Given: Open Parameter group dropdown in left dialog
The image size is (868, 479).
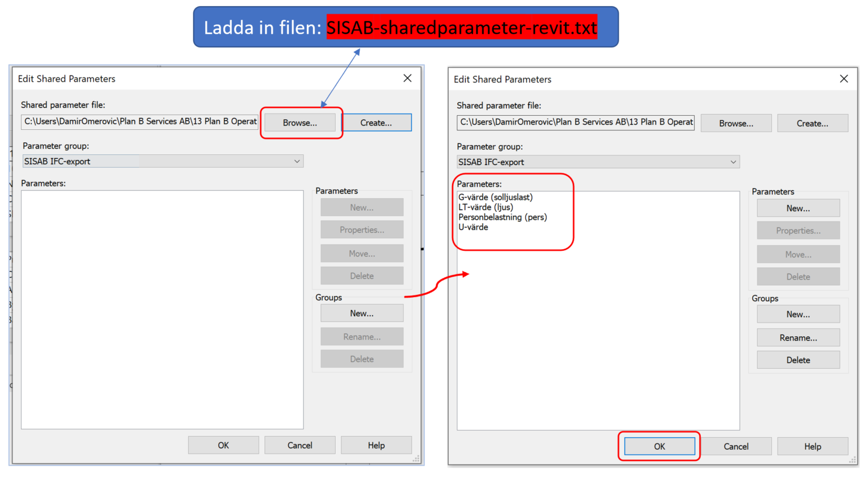Looking at the screenshot, I should click(x=163, y=161).
